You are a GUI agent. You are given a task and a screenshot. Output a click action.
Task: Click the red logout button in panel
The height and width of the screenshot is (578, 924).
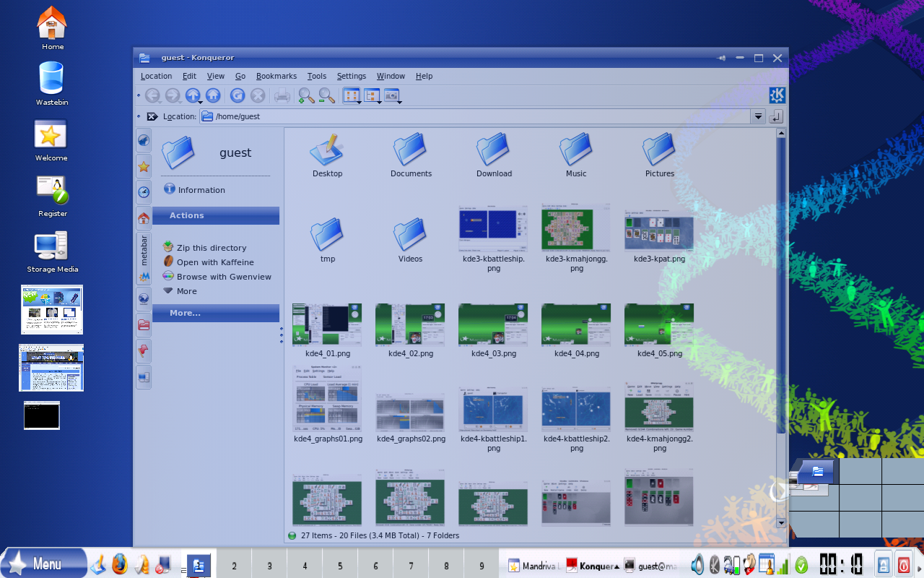[904, 564]
